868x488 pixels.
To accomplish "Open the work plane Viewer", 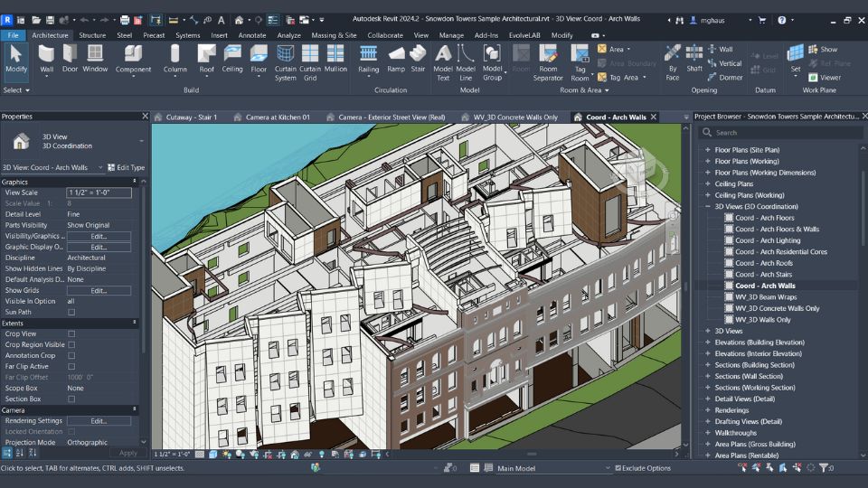I will coord(825,78).
